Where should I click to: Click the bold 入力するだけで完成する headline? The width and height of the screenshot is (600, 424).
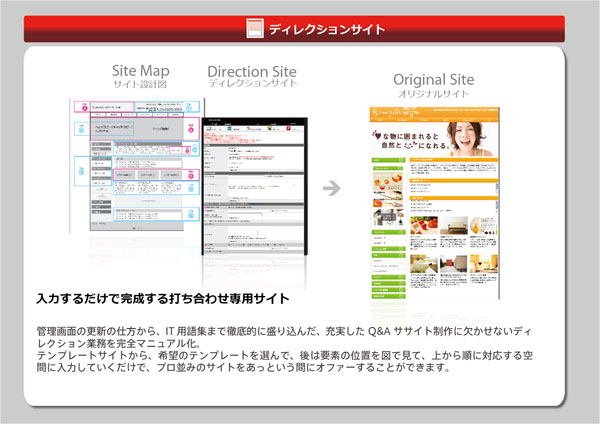(x=163, y=298)
